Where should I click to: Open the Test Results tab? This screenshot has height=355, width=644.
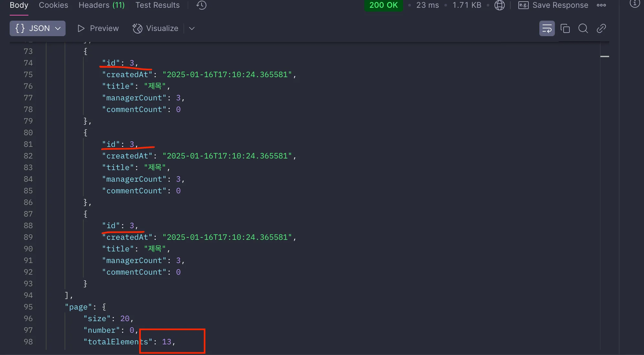(157, 5)
